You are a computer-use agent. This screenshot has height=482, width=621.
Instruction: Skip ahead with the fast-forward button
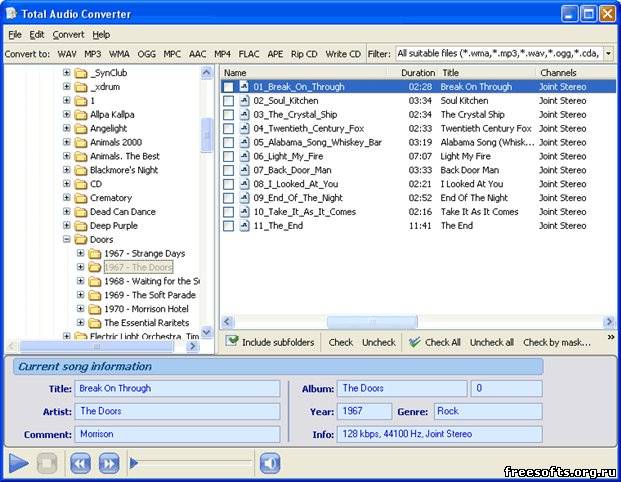pos(109,463)
